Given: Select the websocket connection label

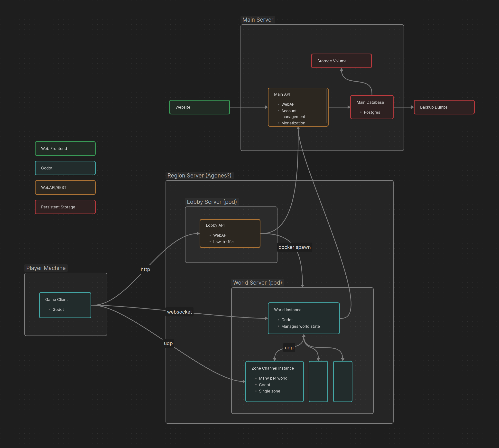Looking at the screenshot, I should click(180, 312).
